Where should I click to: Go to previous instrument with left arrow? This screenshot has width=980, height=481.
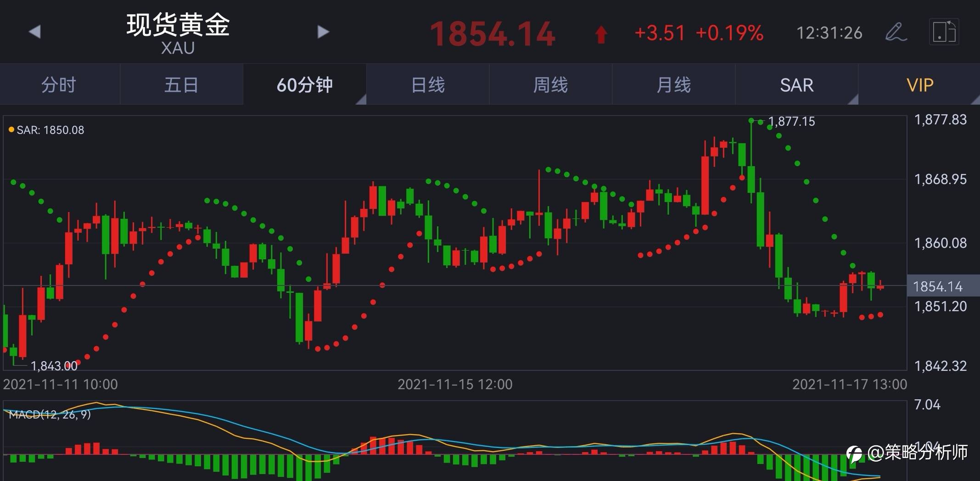pyautogui.click(x=35, y=32)
